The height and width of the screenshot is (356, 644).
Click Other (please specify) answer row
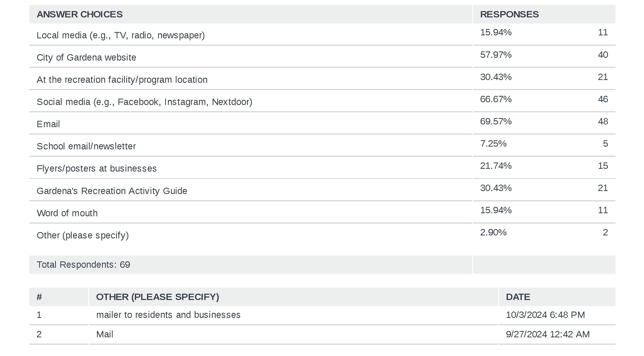coord(83,235)
